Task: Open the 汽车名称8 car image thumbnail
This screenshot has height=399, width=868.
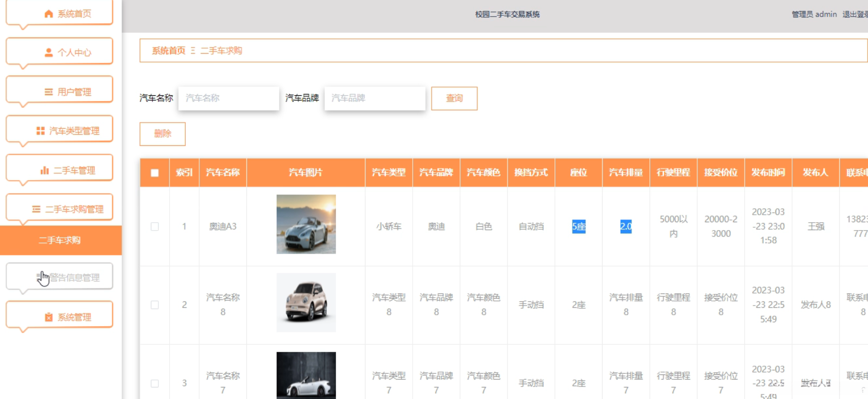Action: pos(306,303)
